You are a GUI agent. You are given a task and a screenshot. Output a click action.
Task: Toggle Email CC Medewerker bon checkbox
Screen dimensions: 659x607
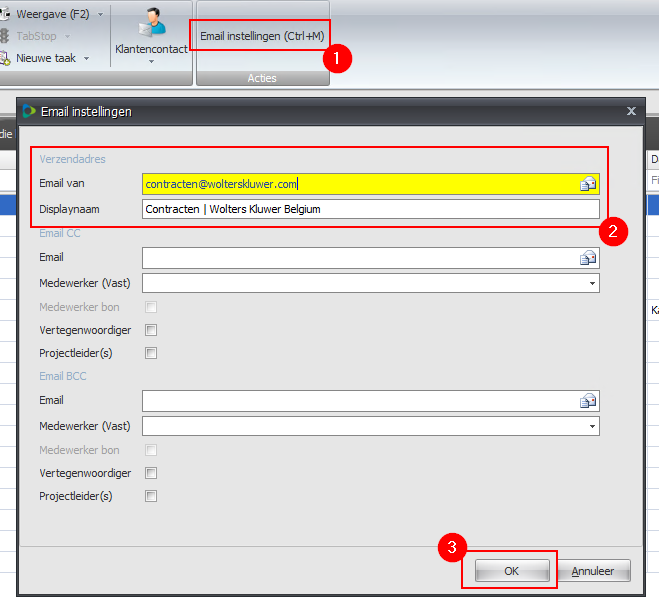(x=151, y=307)
